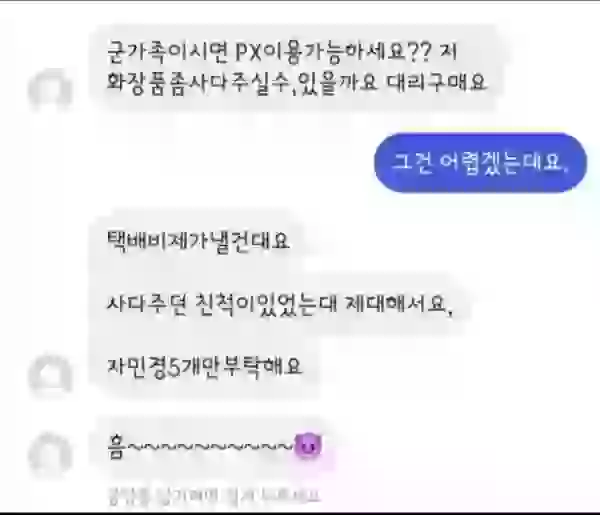
Task: Click the text 군가족이시면 in the top bubble
Action: (167, 51)
